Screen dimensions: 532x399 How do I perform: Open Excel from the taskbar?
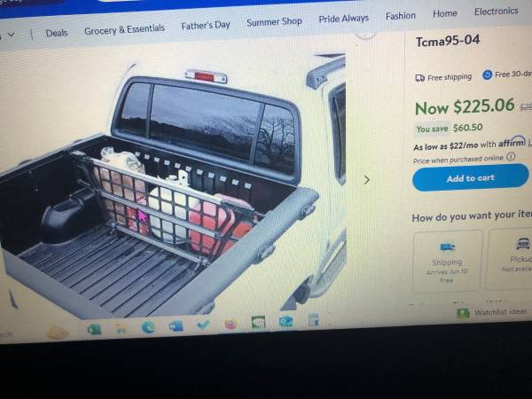(x=94, y=330)
